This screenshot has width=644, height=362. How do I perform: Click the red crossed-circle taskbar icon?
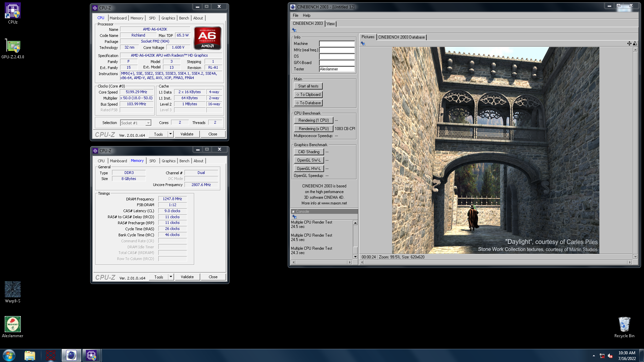click(x=51, y=355)
